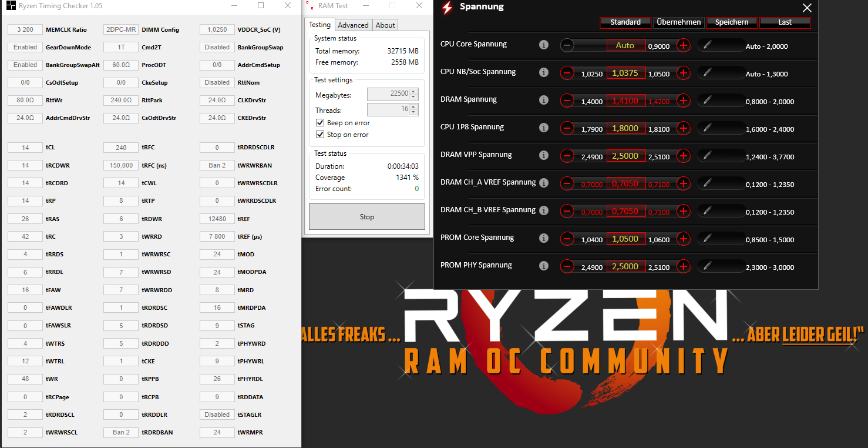Open the About tab
This screenshot has width=868, height=448.
point(385,25)
